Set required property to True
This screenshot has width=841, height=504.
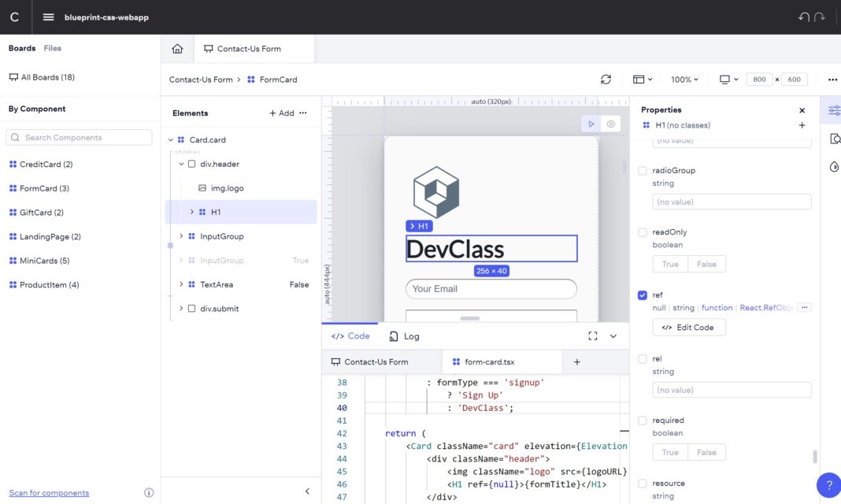[669, 452]
